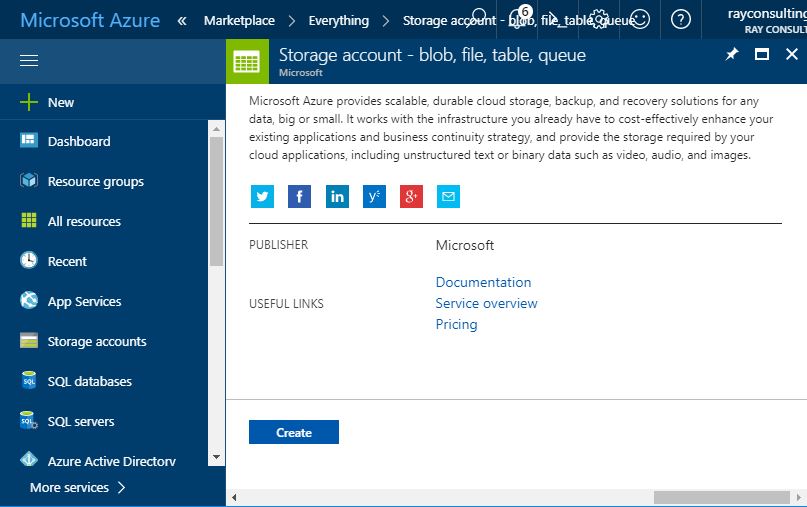Click the Storage accounts icon
The height and width of the screenshot is (507, 807).
click(x=29, y=340)
